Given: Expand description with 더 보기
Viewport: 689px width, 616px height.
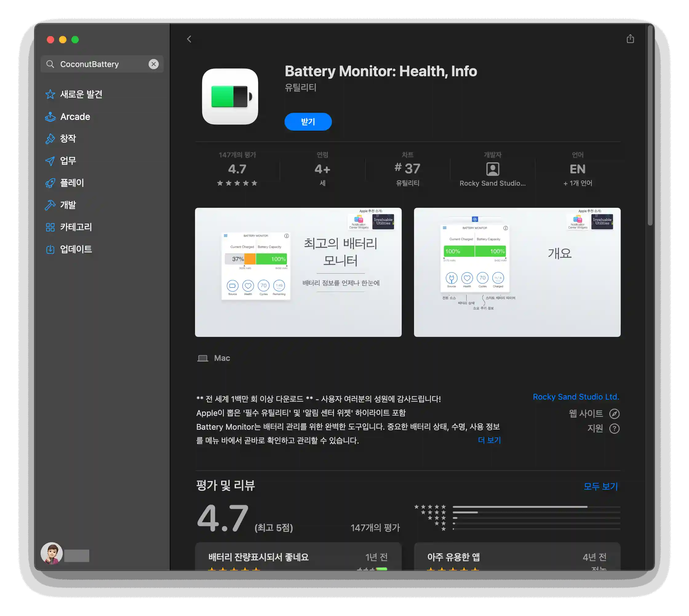Looking at the screenshot, I should click(489, 440).
